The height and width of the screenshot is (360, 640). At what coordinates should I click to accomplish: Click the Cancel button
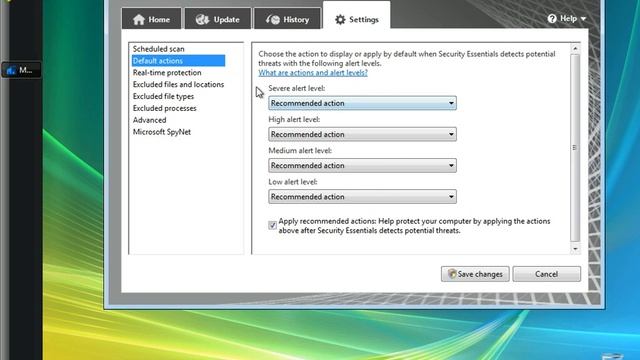pos(547,274)
